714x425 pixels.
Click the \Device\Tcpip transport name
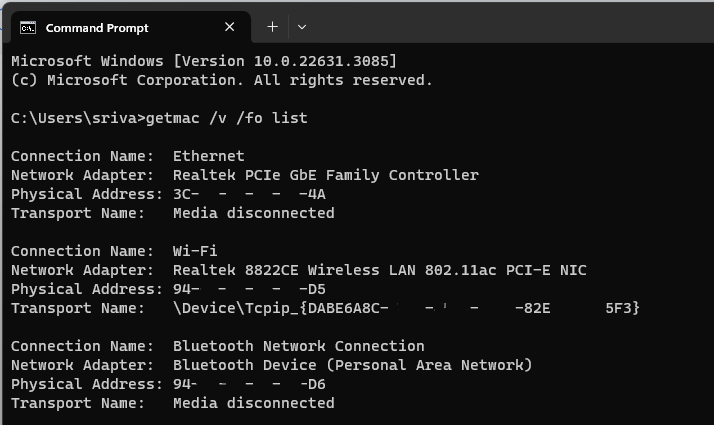point(405,308)
